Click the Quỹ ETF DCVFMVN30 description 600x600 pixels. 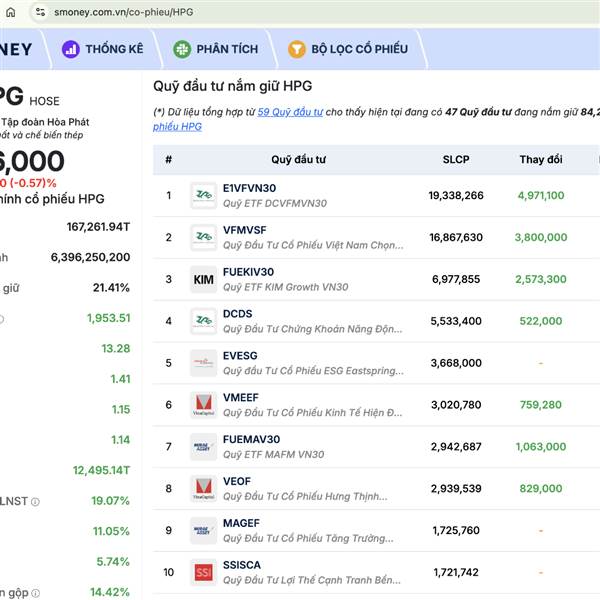point(275,203)
